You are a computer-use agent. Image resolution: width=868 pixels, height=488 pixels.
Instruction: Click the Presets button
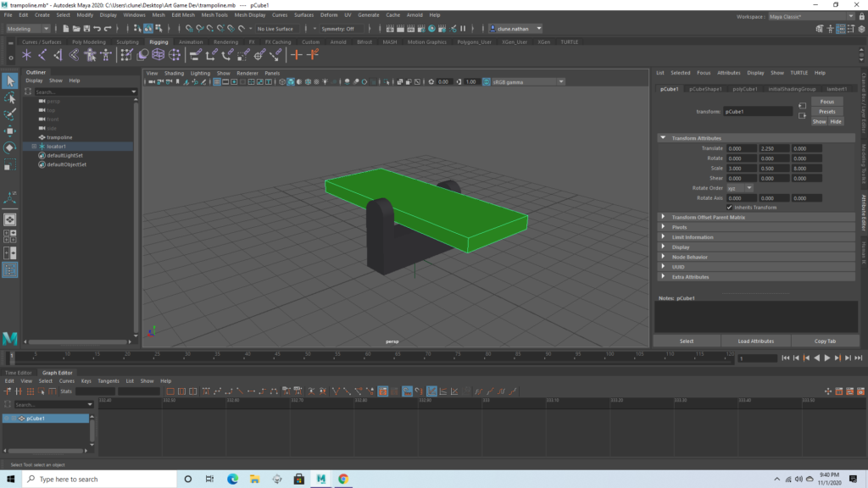[826, 111]
